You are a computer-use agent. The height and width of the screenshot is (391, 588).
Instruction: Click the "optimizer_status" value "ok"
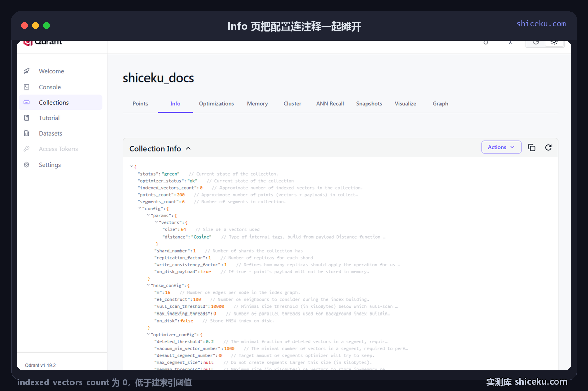tap(192, 181)
